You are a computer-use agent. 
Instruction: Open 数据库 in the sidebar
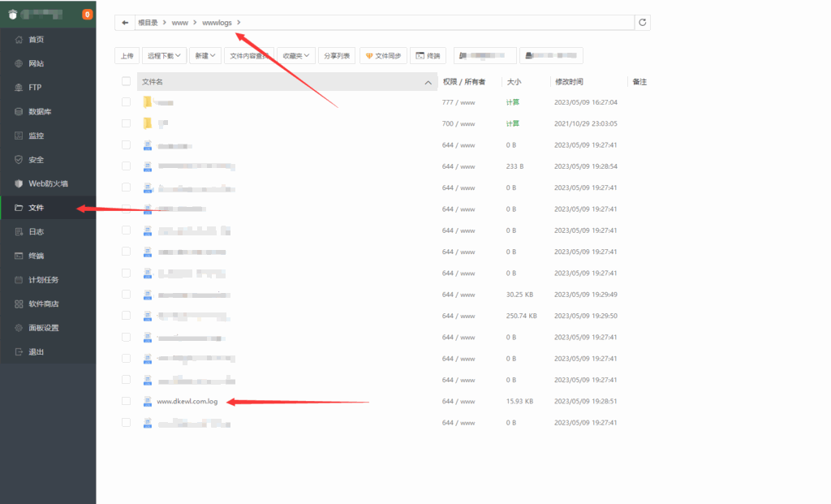point(41,111)
